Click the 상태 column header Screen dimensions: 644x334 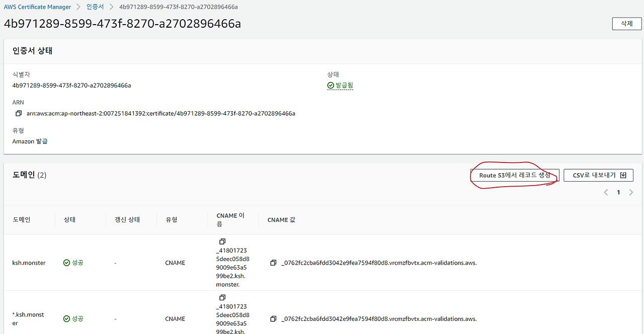pos(70,220)
